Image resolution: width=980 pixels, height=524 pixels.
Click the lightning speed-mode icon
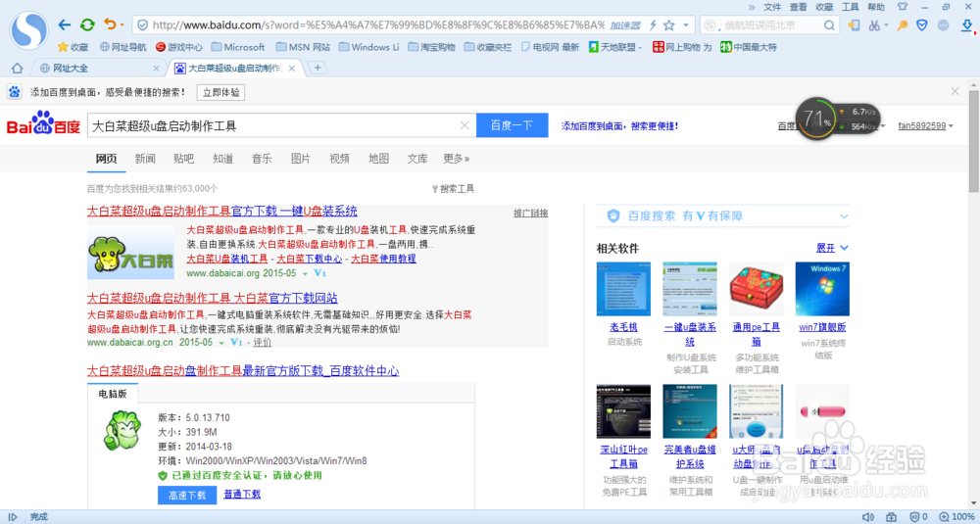click(x=654, y=25)
